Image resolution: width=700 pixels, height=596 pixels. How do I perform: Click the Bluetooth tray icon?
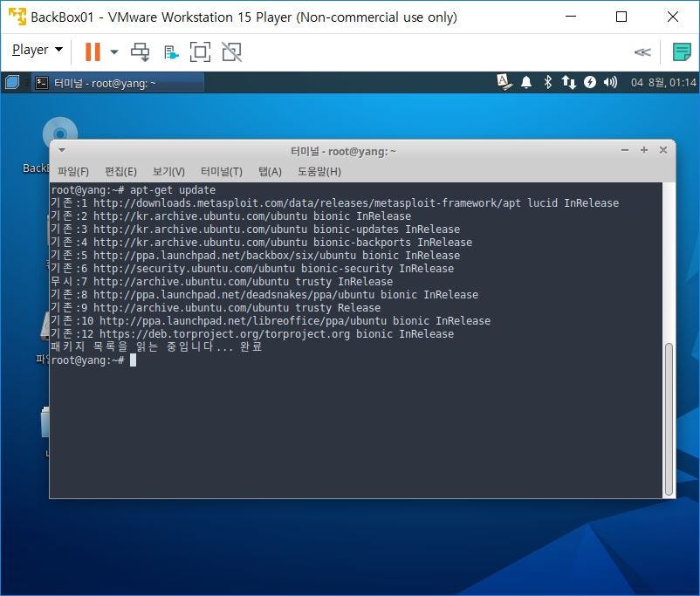(x=548, y=82)
